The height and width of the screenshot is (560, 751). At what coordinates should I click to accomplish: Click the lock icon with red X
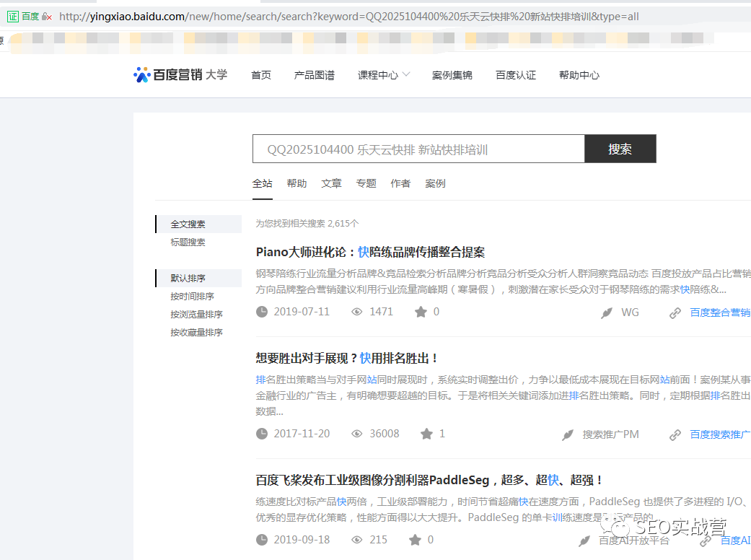point(46,17)
